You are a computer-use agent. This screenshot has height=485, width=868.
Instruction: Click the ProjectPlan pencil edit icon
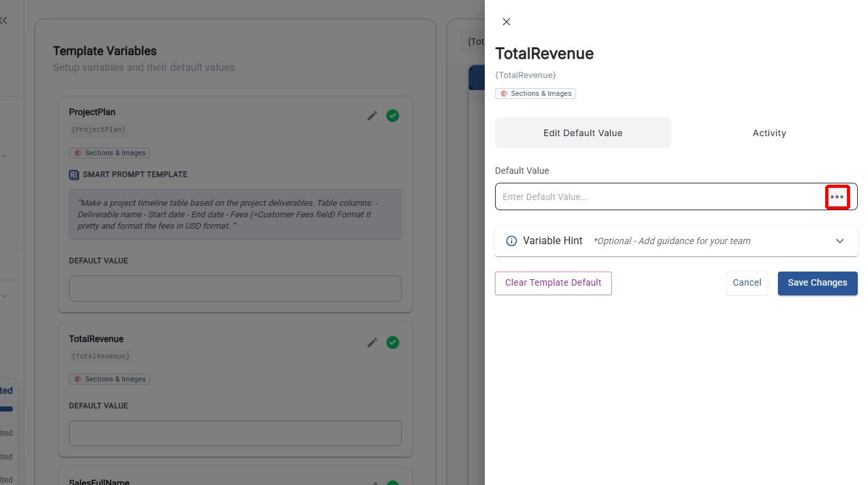(372, 116)
